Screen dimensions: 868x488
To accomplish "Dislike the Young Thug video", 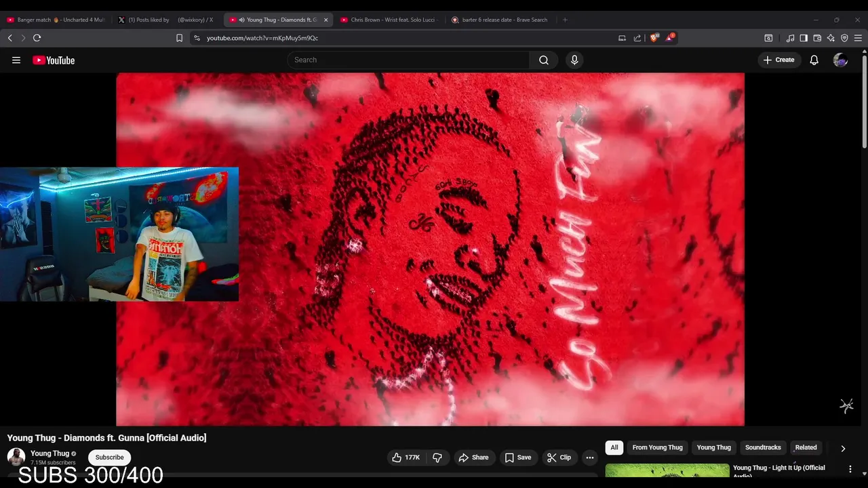I will [437, 457].
